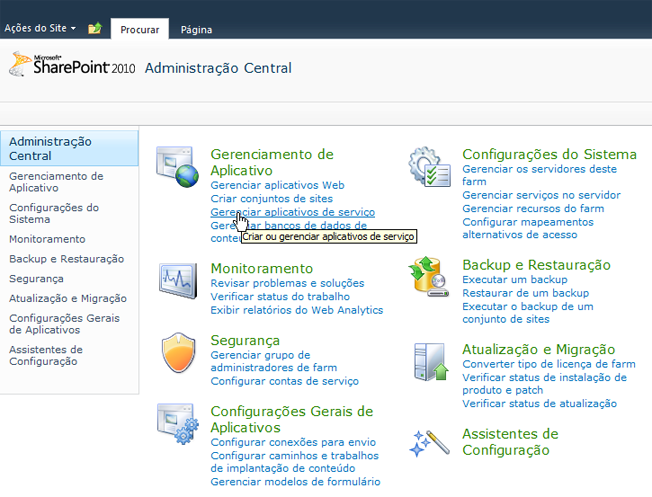Click the navigate up folder icon
This screenshot has height=497, width=652.
coord(95,28)
